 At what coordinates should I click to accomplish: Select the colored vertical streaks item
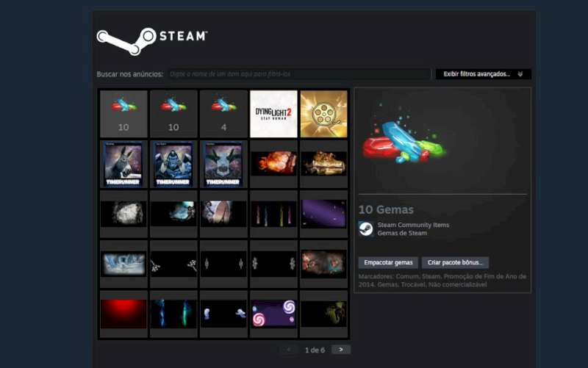273,214
